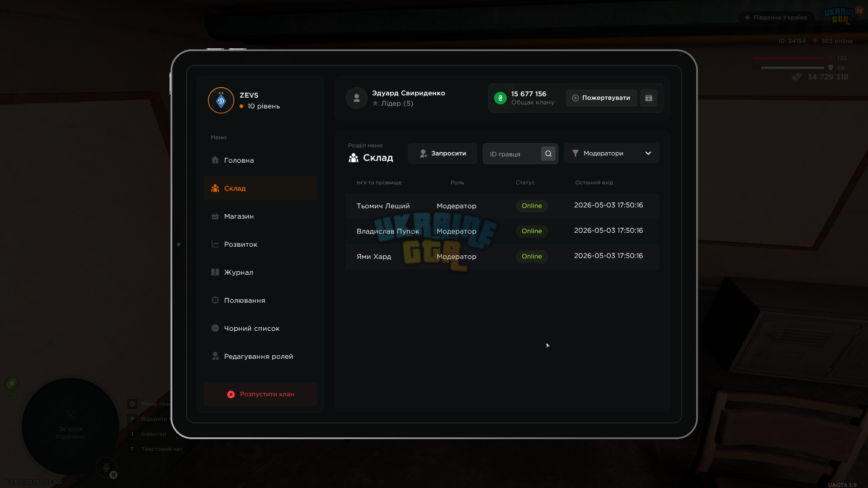This screenshot has width=868, height=488.
Task: Click Online status of Тьомич Леший
Action: pyautogui.click(x=532, y=206)
